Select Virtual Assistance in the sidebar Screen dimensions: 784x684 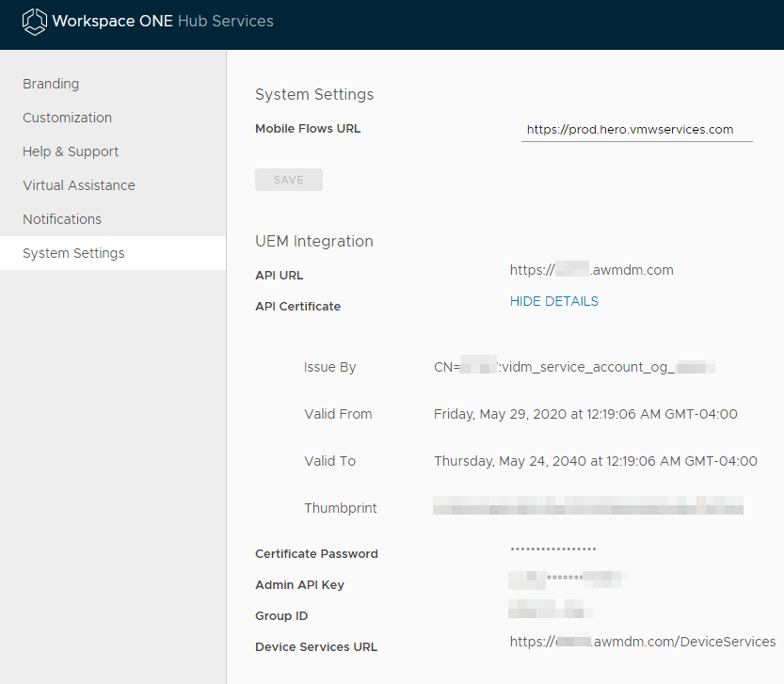[x=79, y=185]
